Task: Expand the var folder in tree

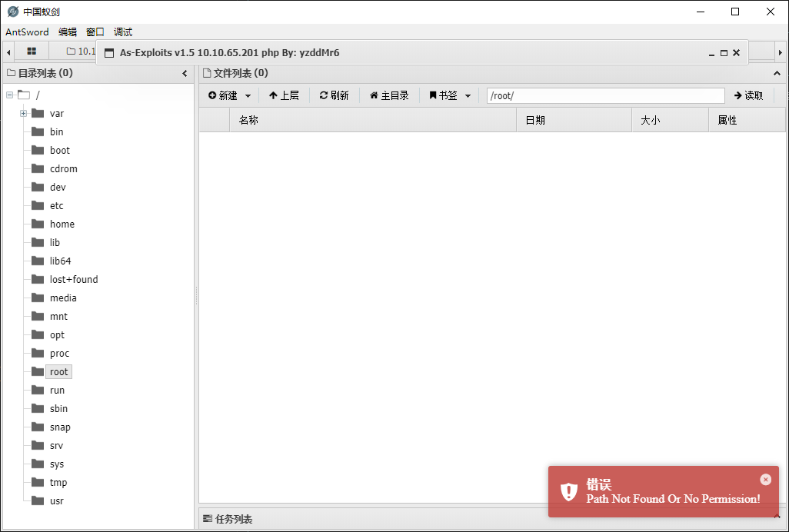Action: tap(23, 113)
